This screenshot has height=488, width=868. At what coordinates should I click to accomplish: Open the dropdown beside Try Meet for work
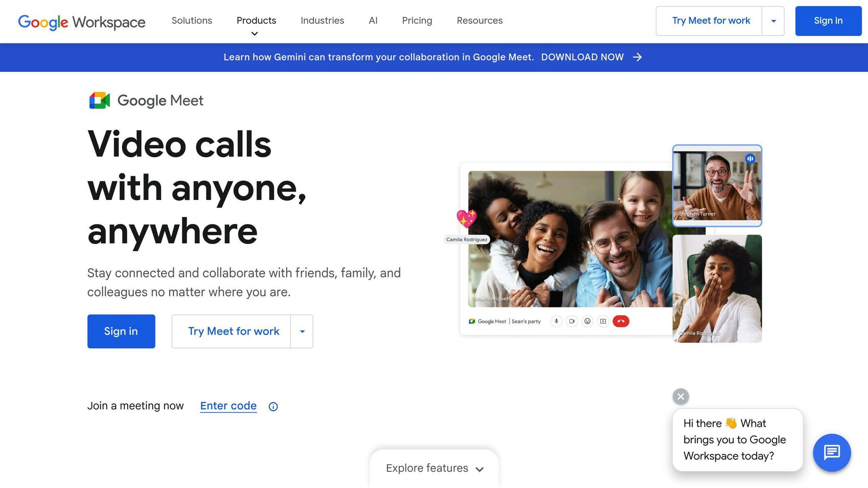[773, 21]
